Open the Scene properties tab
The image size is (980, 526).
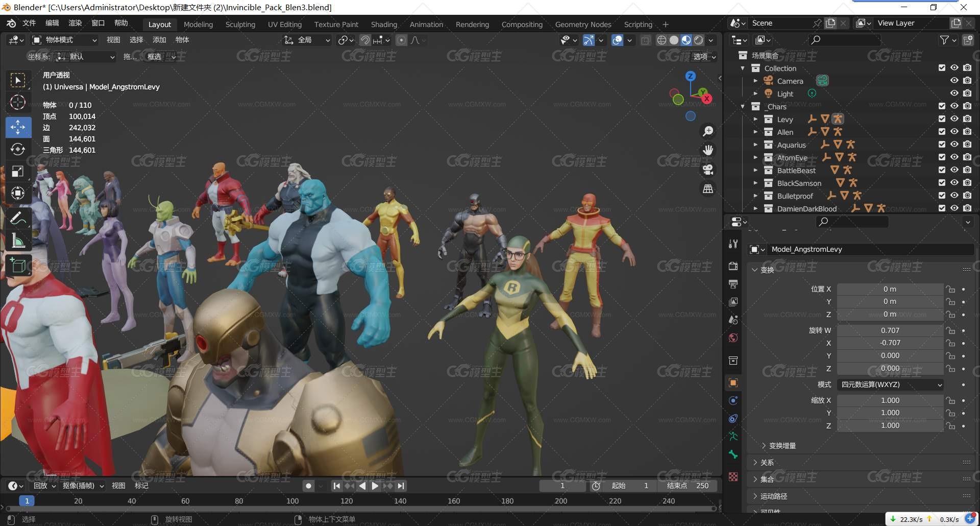(733, 320)
